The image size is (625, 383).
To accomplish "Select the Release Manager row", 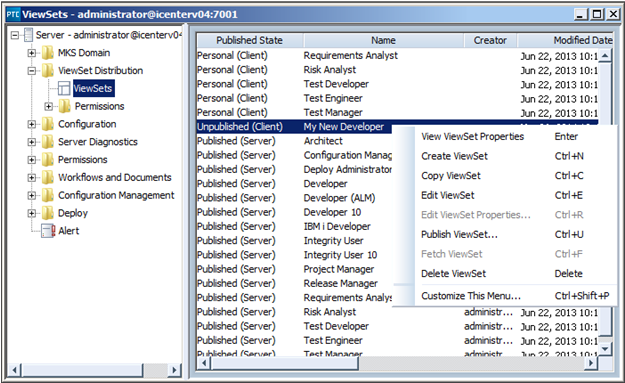I will tap(294, 283).
